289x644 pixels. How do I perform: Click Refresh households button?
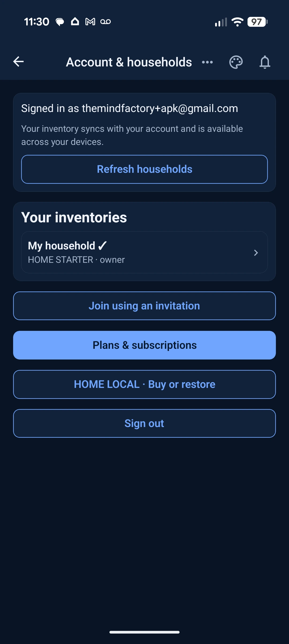[144, 169]
